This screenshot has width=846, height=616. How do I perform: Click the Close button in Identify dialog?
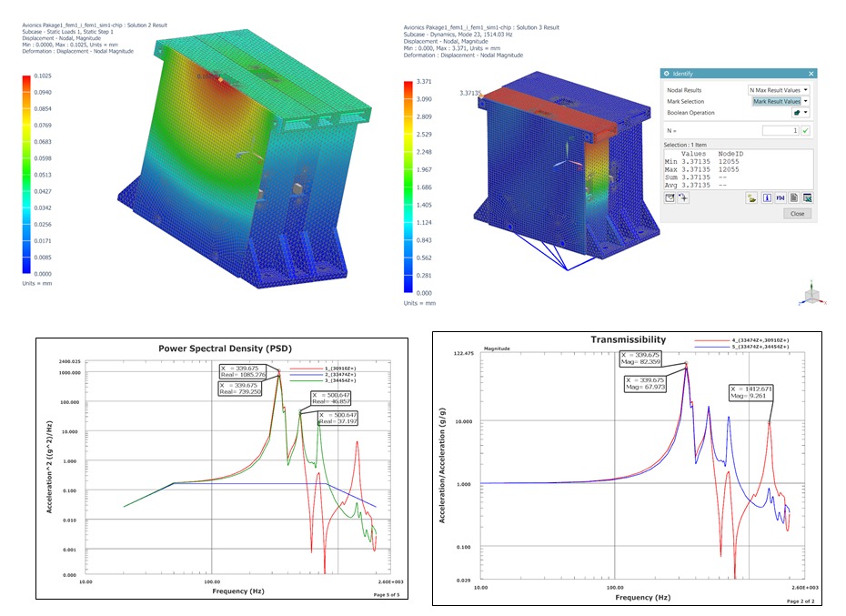point(797,214)
